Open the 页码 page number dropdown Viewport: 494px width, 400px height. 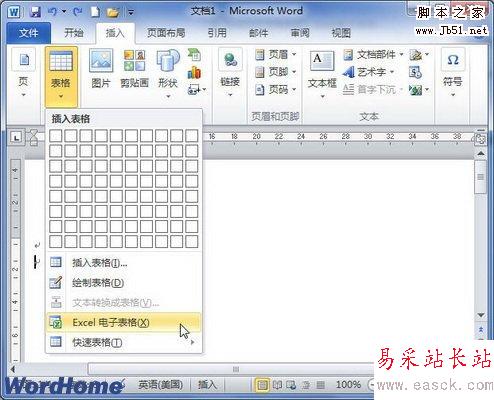click(x=275, y=89)
